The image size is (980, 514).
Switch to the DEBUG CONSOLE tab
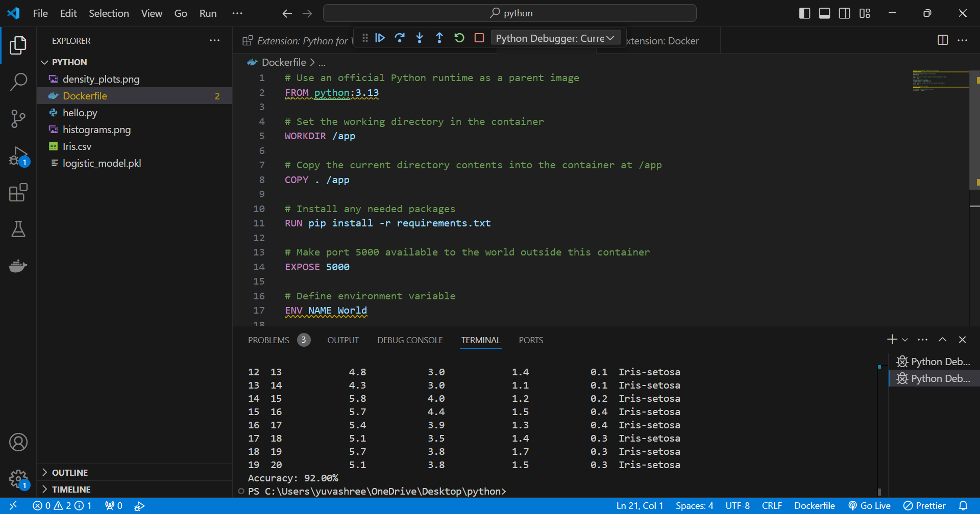click(410, 340)
